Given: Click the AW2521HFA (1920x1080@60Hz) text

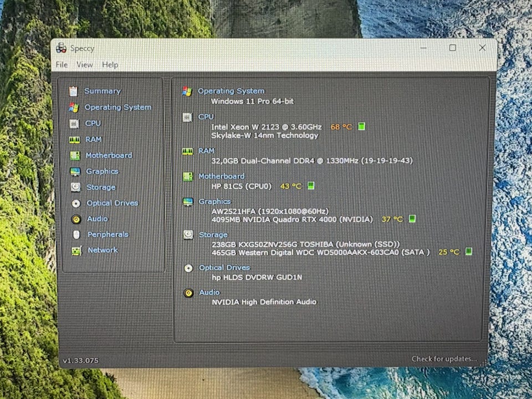Looking at the screenshot, I should (x=270, y=211).
